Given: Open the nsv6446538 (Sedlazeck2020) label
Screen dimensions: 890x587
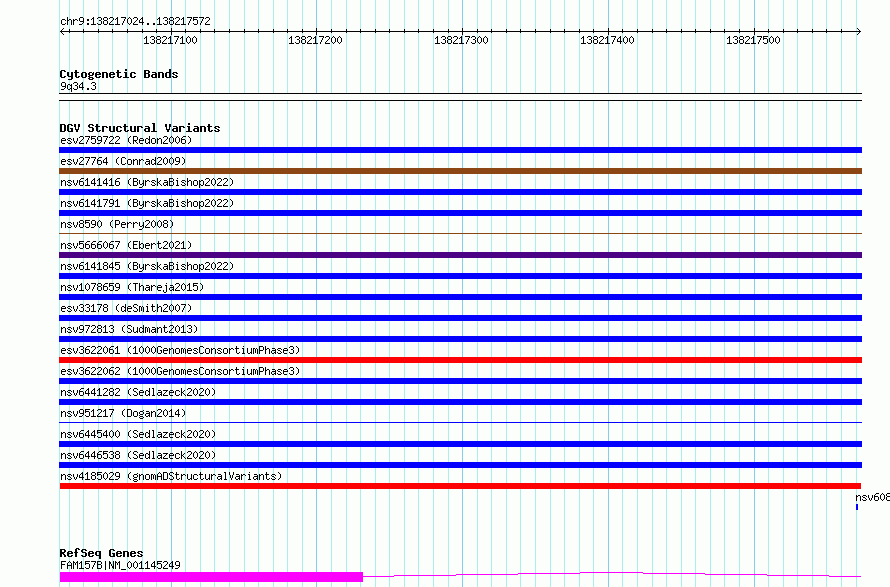Looking at the screenshot, I should [138, 455].
